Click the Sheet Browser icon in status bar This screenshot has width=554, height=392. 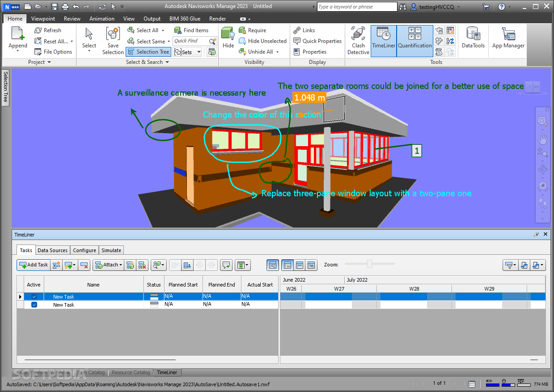pyautogui.click(x=472, y=384)
